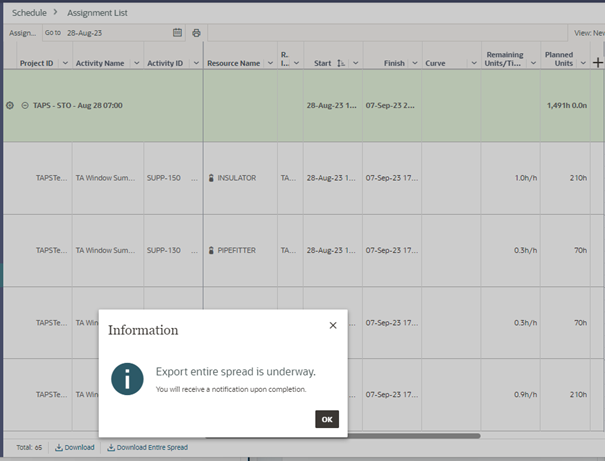
Task: Click the add column plus icon
Action: [597, 63]
